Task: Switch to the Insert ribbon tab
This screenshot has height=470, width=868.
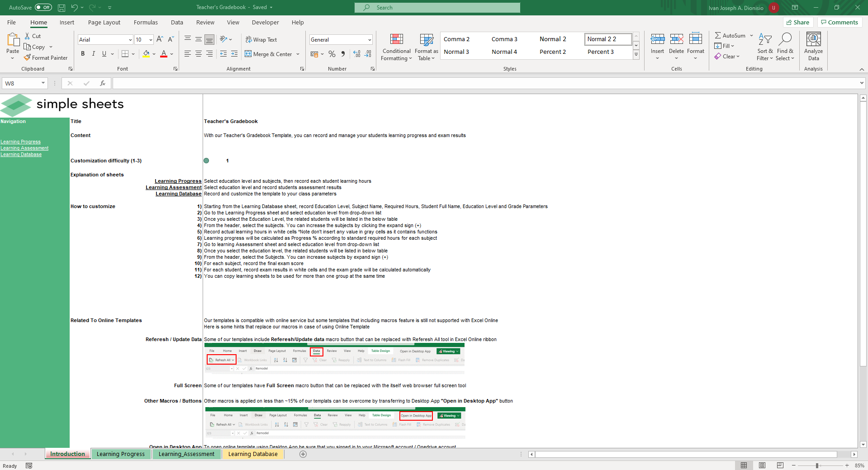Action: (x=67, y=23)
